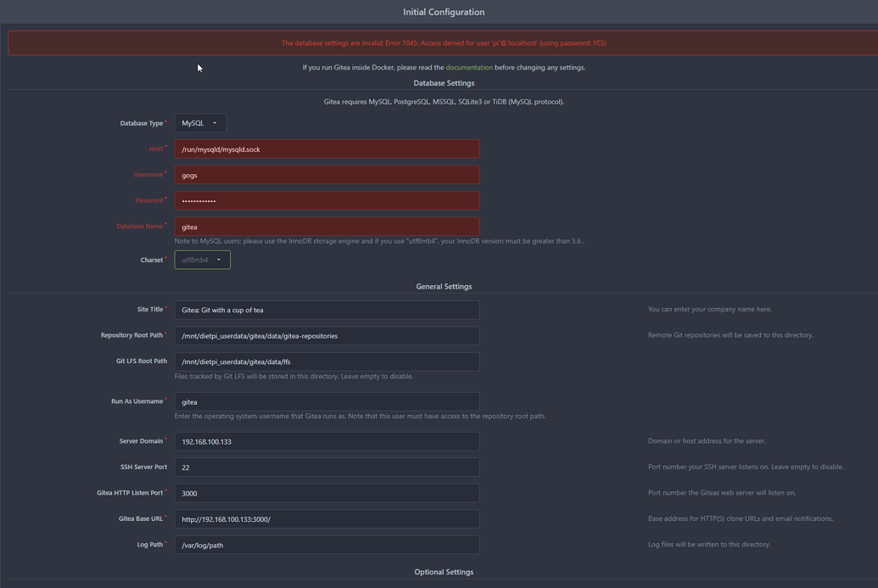
Task: Open the Database Type MySQL dropdown
Action: [x=200, y=123]
